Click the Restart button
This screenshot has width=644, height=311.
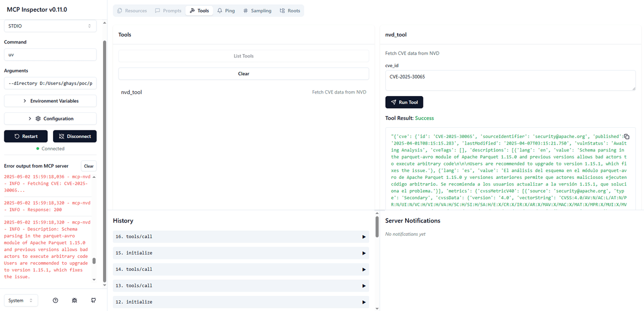(25, 136)
